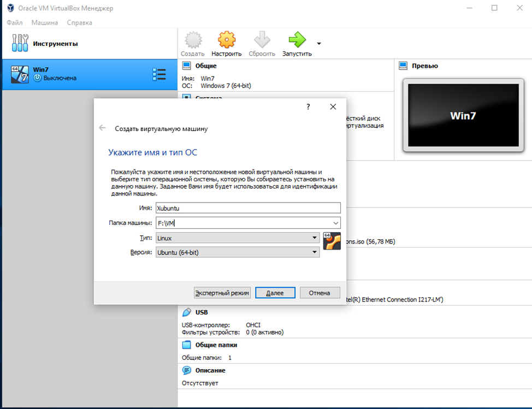Click the Отмена button

(320, 293)
